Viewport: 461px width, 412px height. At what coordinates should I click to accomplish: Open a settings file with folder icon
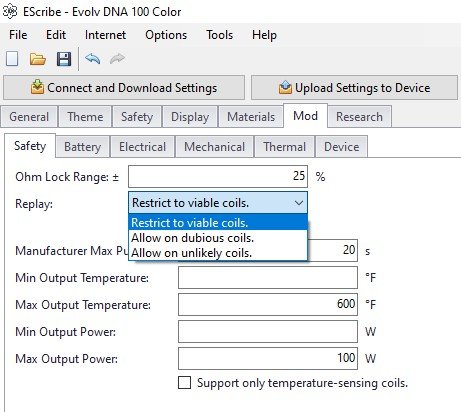click(x=38, y=59)
